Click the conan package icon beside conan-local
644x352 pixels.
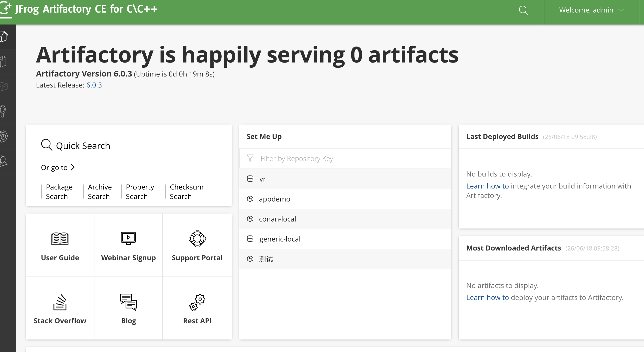(250, 219)
